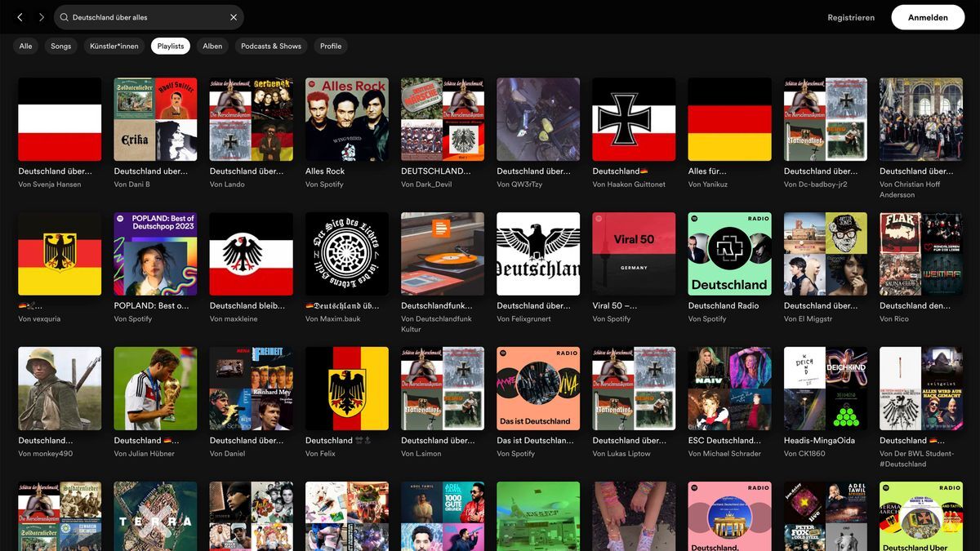Open the "Deutschland bleib..." playlist title
Viewport: 980px width, 551px height.
pyautogui.click(x=247, y=306)
